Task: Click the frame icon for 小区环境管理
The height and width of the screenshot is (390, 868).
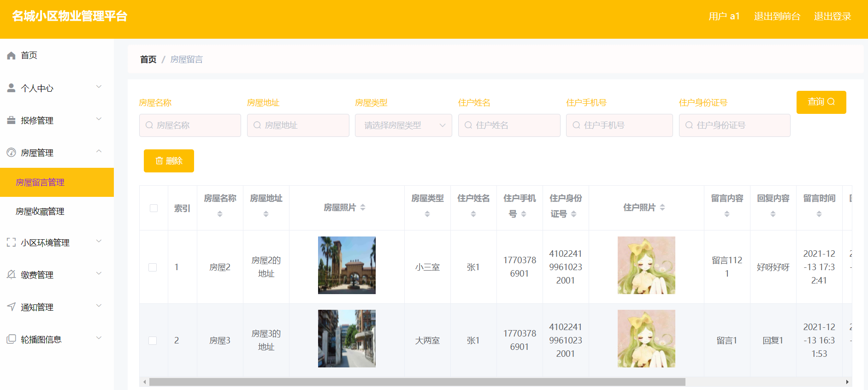Action: tap(12, 242)
